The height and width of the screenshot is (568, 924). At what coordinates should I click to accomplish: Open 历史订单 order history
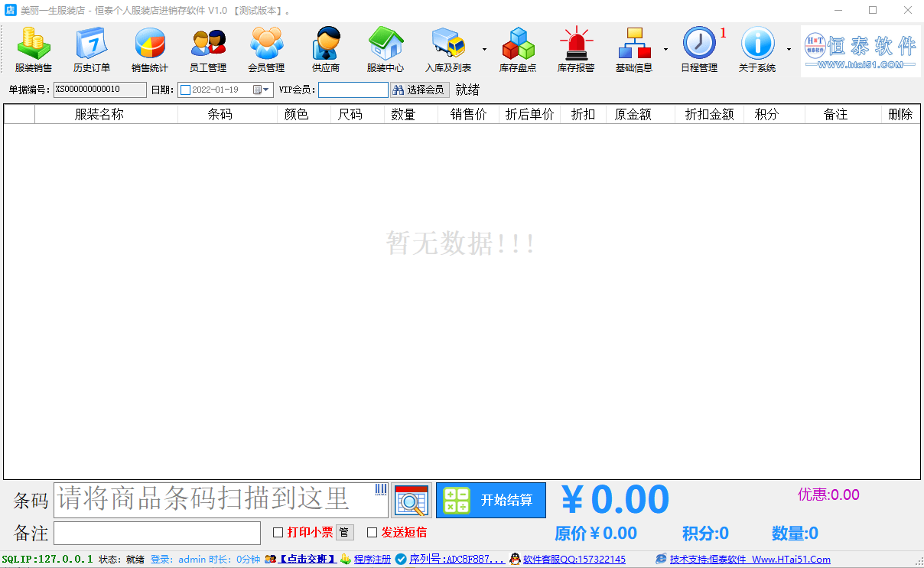92,51
